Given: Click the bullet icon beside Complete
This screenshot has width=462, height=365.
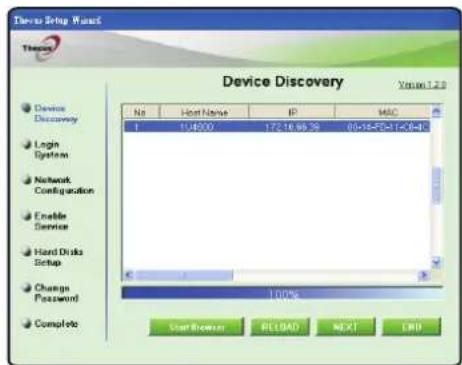Looking at the screenshot, I should pyautogui.click(x=26, y=323).
